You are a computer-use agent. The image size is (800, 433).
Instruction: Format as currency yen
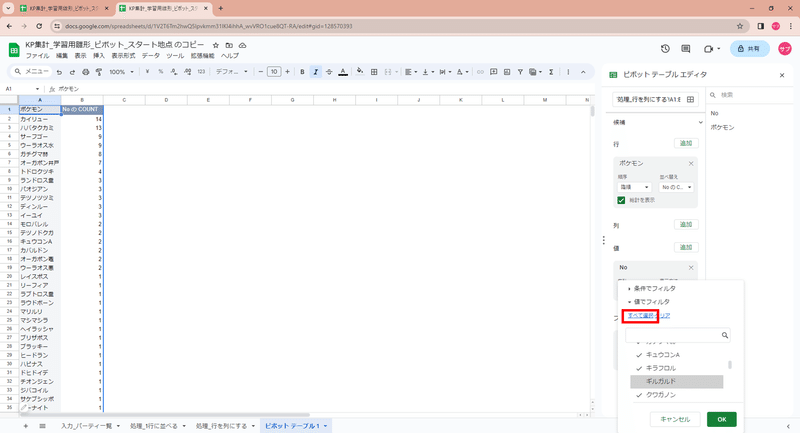[x=147, y=72]
